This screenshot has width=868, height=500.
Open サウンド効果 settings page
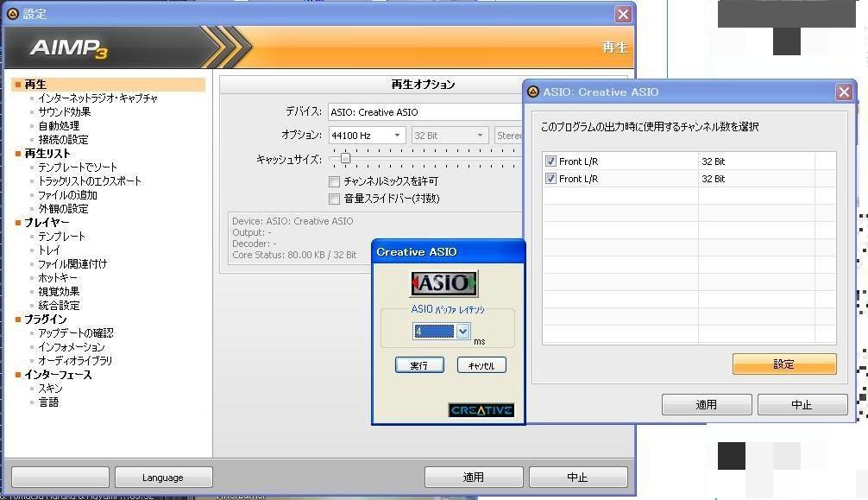[64, 112]
